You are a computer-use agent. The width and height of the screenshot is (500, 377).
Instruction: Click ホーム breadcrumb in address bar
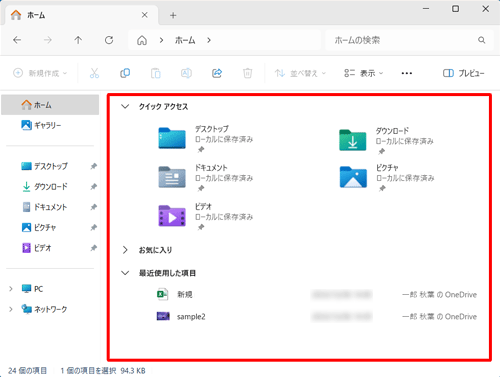pyautogui.click(x=185, y=40)
